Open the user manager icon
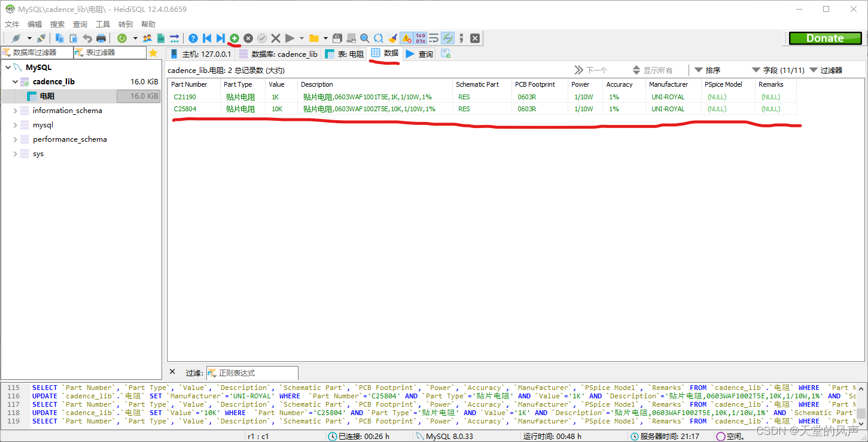 [x=147, y=38]
